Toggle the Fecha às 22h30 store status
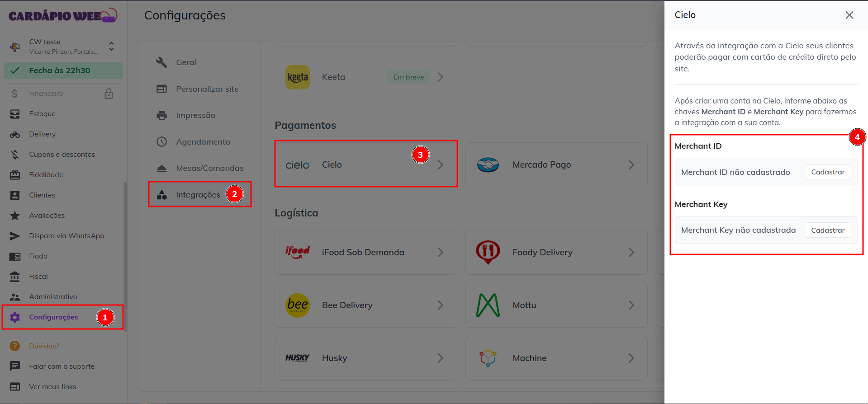This screenshot has height=404, width=868. pyautogui.click(x=63, y=70)
